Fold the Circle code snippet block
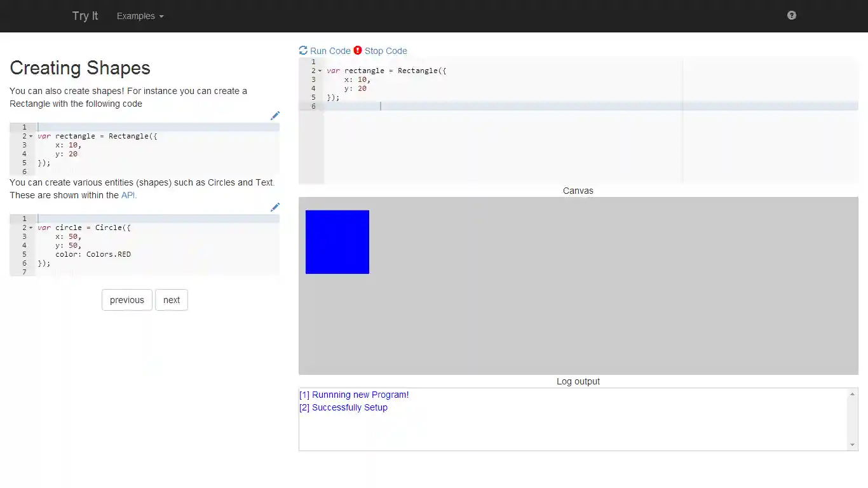This screenshot has height=488, width=868. coord(31,227)
